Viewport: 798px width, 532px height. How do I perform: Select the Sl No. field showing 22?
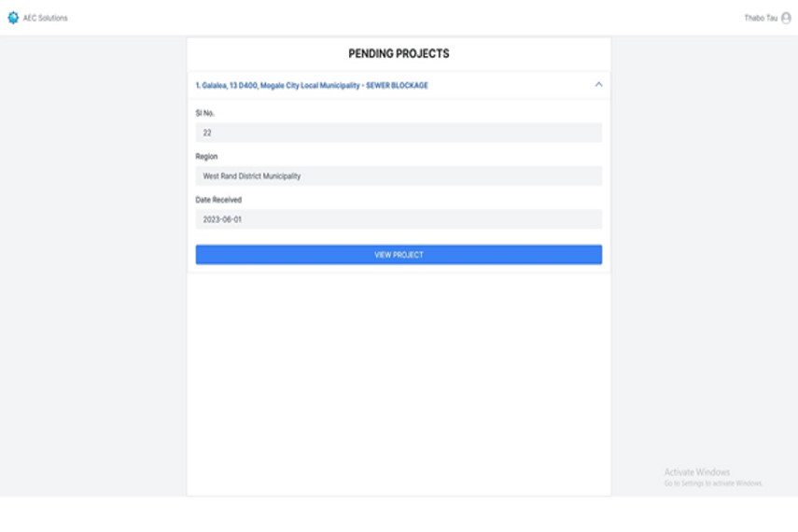[399, 133]
